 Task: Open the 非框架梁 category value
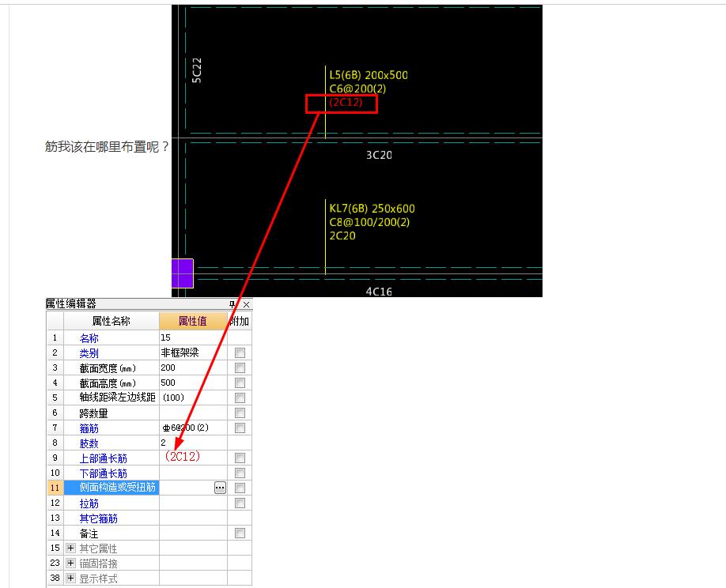pos(193,353)
